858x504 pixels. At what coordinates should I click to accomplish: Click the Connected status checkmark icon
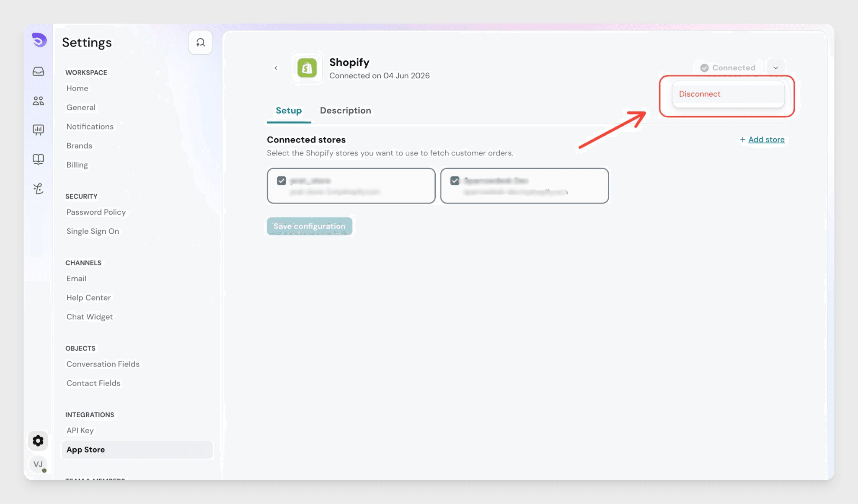(x=704, y=68)
